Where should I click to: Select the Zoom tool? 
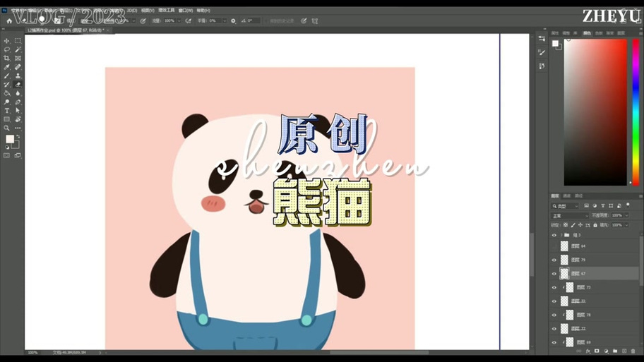(6, 128)
